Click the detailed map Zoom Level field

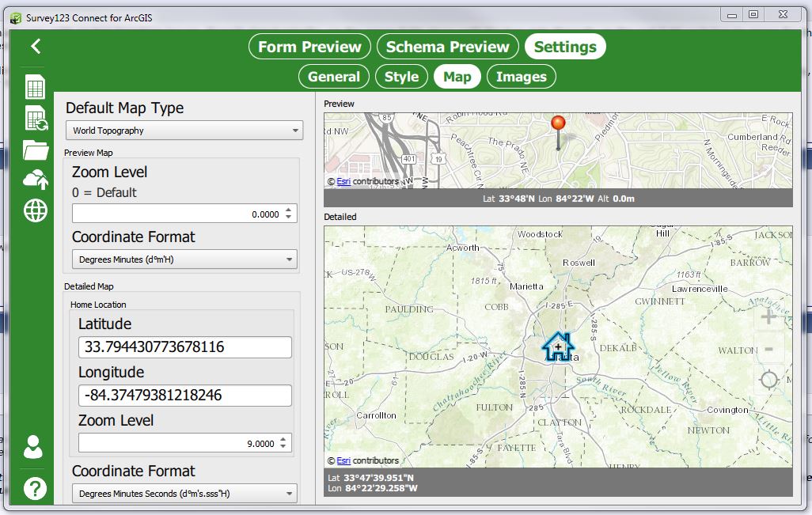pyautogui.click(x=185, y=444)
